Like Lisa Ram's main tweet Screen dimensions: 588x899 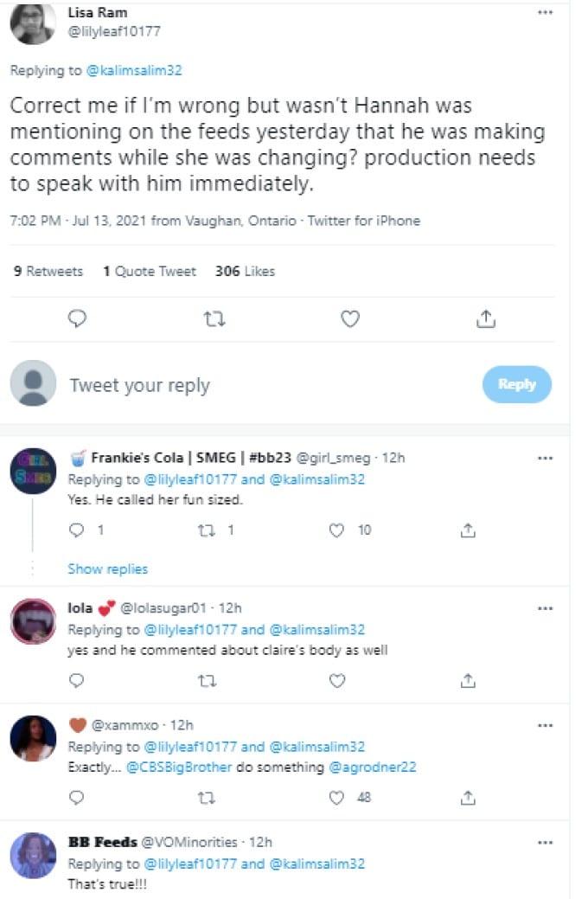coord(349,319)
